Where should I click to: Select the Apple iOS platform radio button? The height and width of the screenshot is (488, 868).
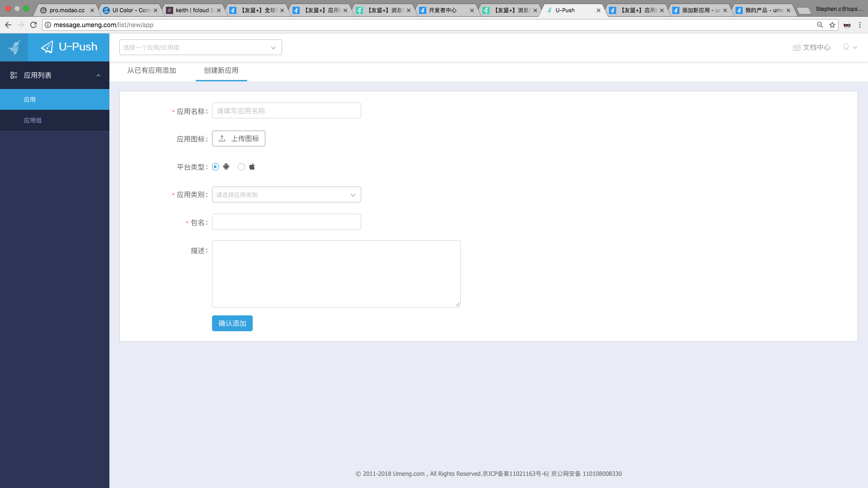[x=241, y=167]
